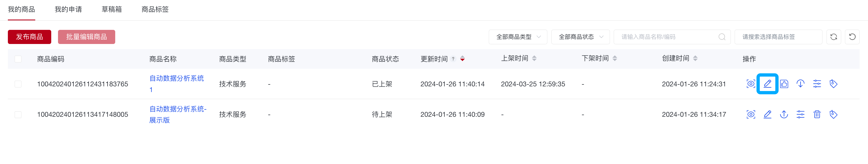868x164 pixels.
Task: Click the 发布商品 button
Action: (29, 37)
